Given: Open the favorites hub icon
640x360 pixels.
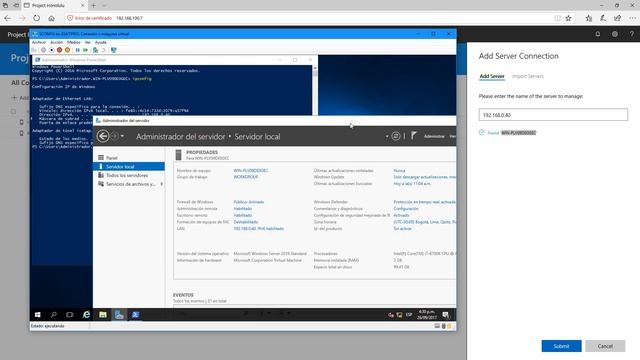Looking at the screenshot, I should (x=589, y=18).
